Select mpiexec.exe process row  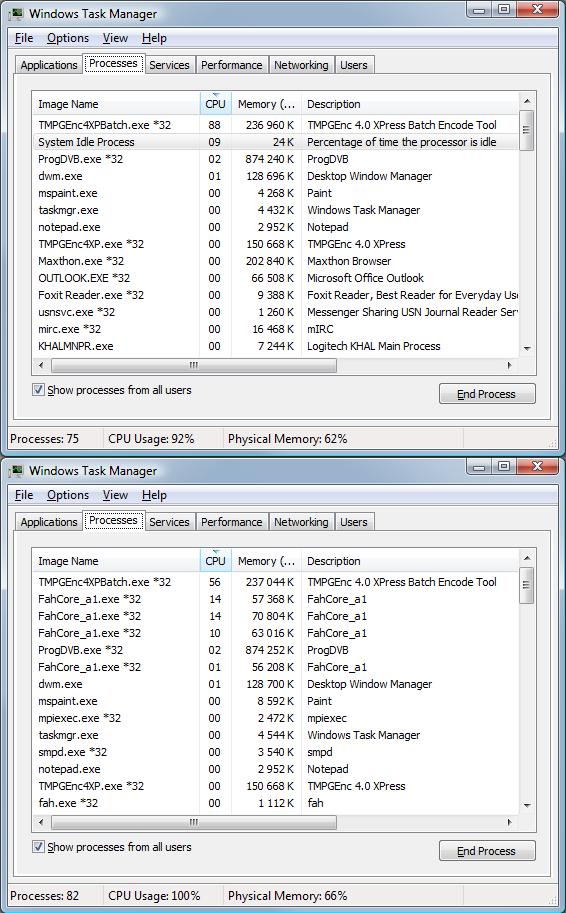[x=275, y=718]
